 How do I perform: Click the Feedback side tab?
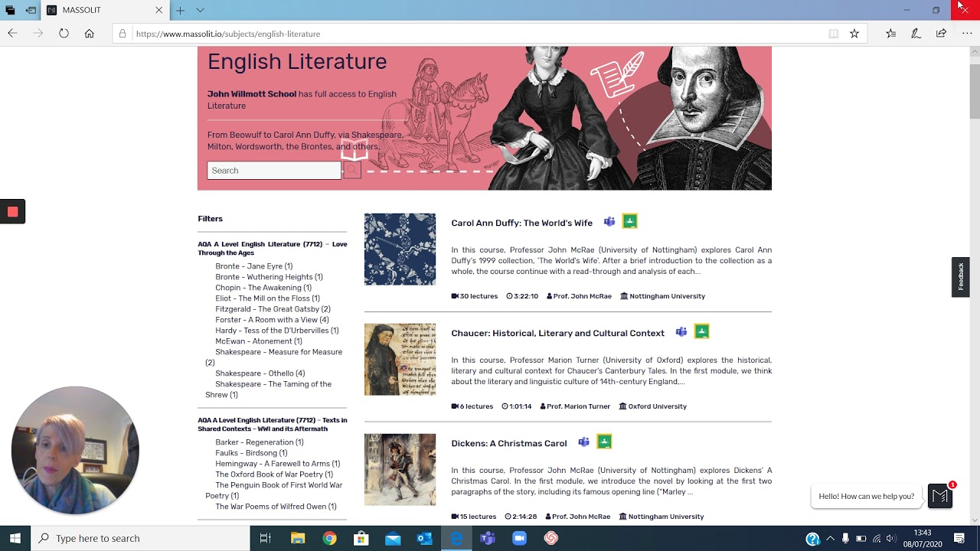961,277
